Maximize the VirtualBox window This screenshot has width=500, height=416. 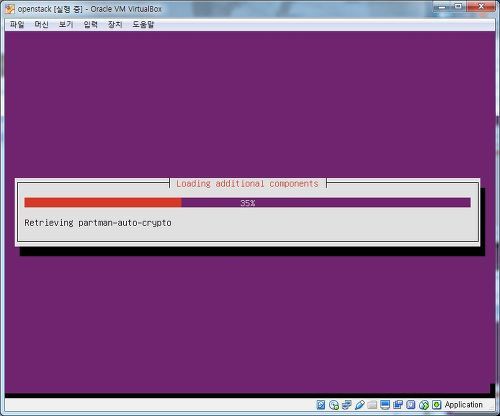coord(459,6)
